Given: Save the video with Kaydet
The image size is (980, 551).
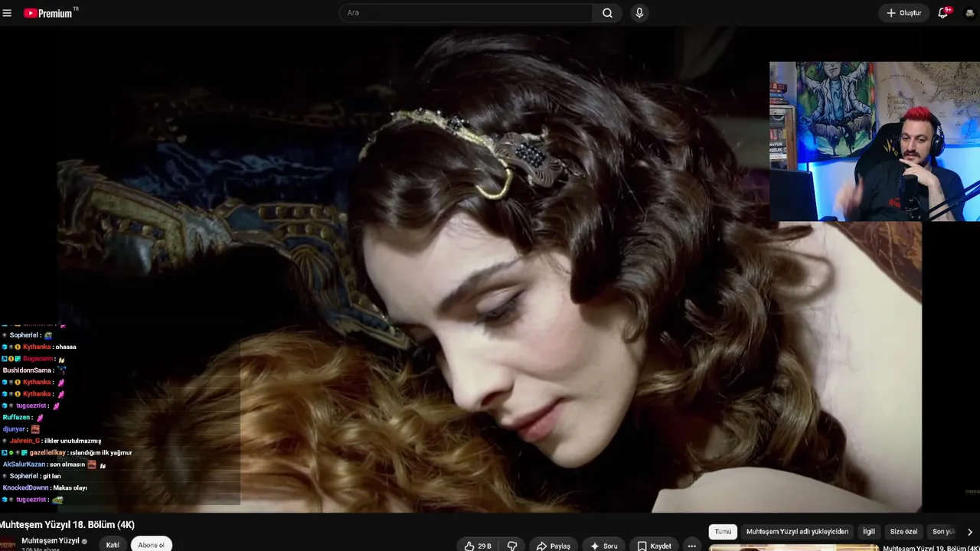Looking at the screenshot, I should [655, 546].
